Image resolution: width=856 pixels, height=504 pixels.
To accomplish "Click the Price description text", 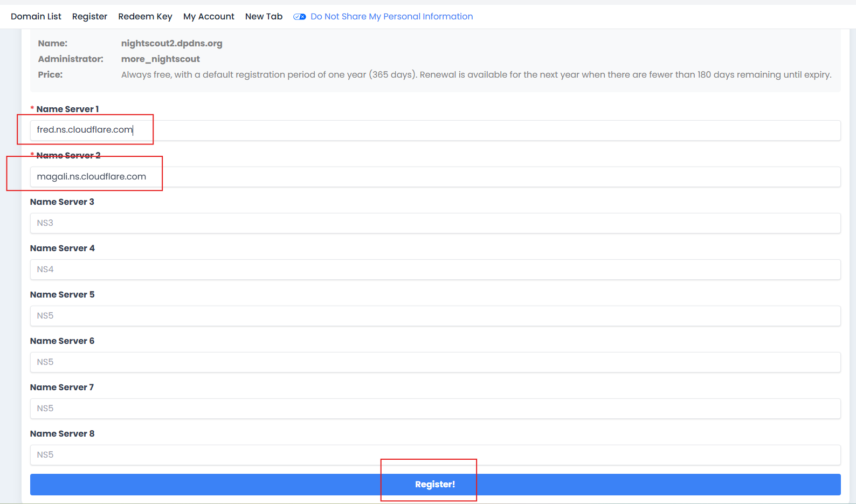I will pyautogui.click(x=476, y=75).
